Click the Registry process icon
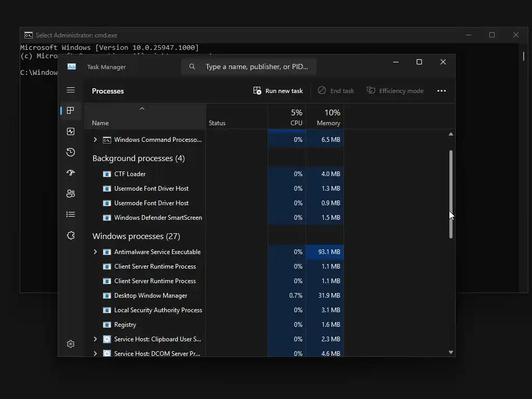 click(x=107, y=325)
